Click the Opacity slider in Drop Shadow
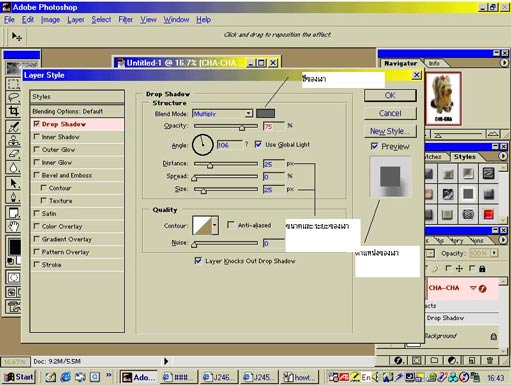Screen dimensions: 511x385 (x=226, y=126)
